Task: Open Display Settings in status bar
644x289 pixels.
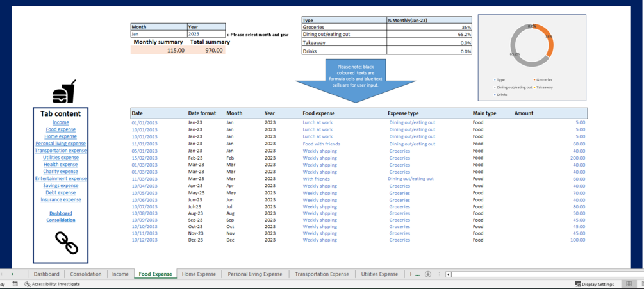Action: point(594,284)
